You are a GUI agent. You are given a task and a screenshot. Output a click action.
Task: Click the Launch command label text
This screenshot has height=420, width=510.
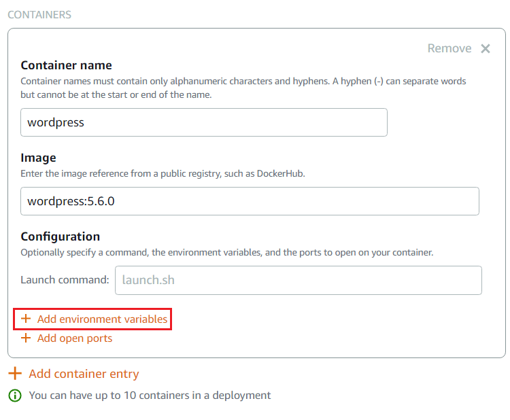tap(65, 280)
